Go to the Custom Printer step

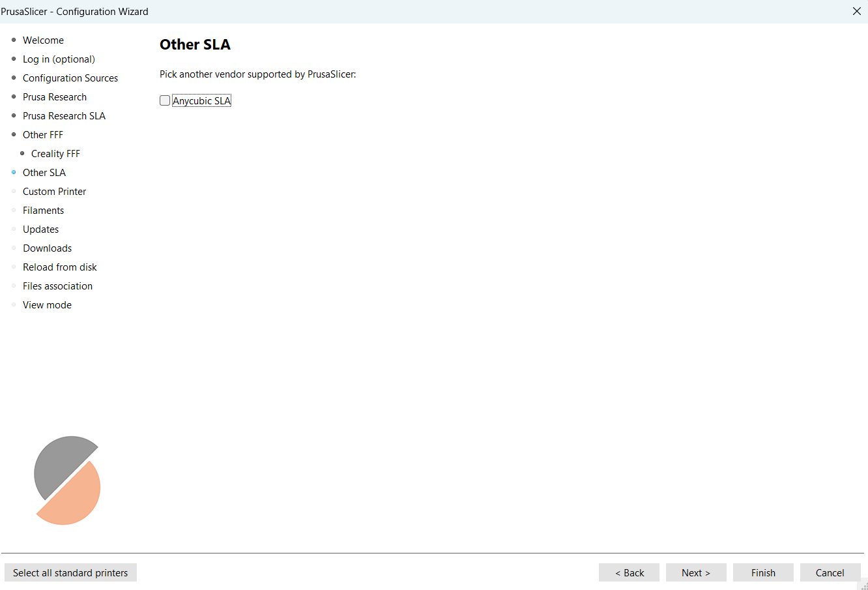pos(54,192)
